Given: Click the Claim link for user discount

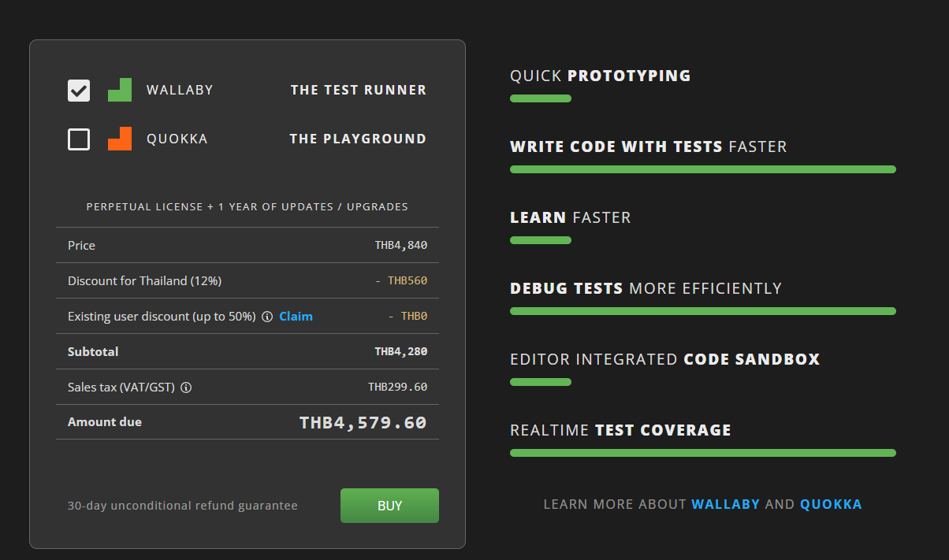Looking at the screenshot, I should (296, 316).
